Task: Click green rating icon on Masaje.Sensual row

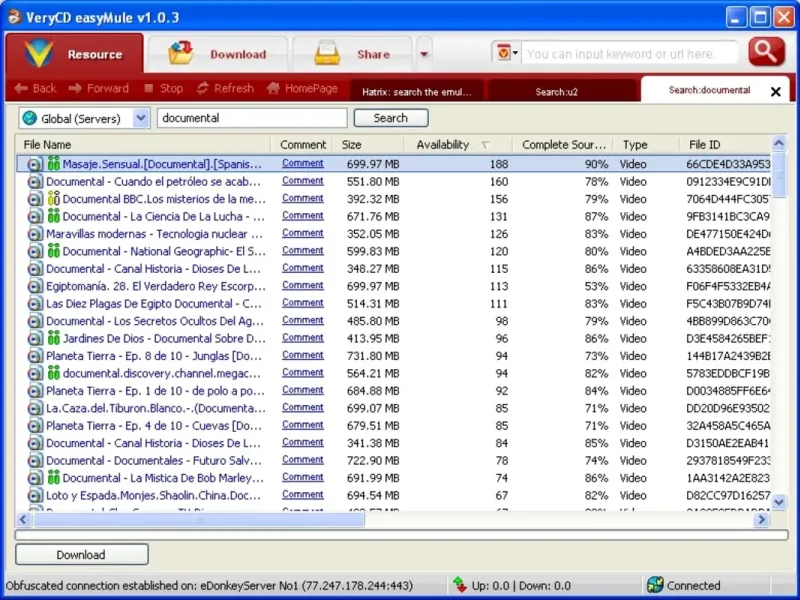Action: click(x=54, y=164)
